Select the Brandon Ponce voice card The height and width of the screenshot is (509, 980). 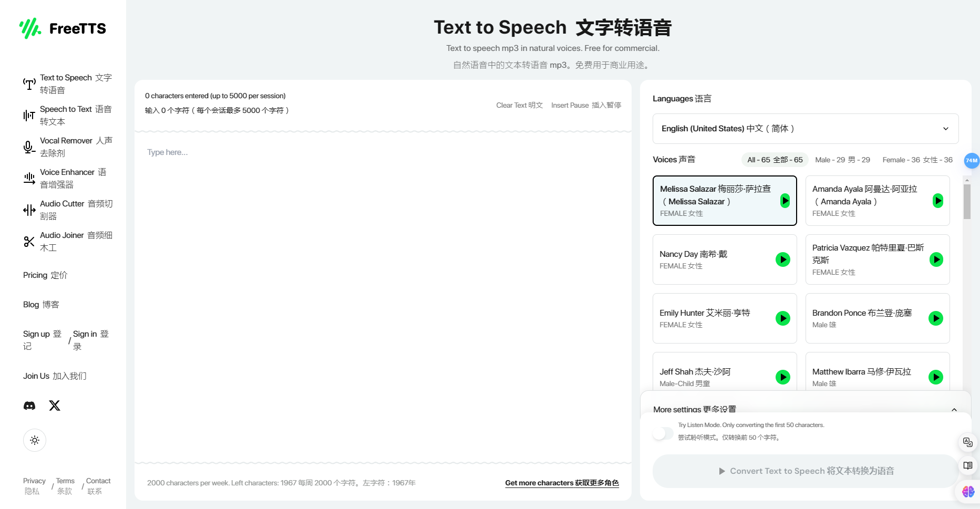click(878, 318)
